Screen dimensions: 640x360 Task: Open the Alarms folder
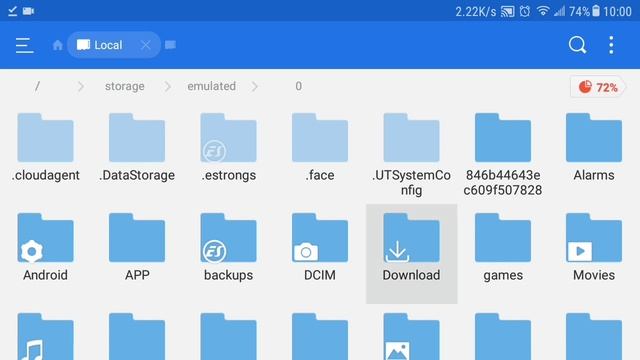594,148
